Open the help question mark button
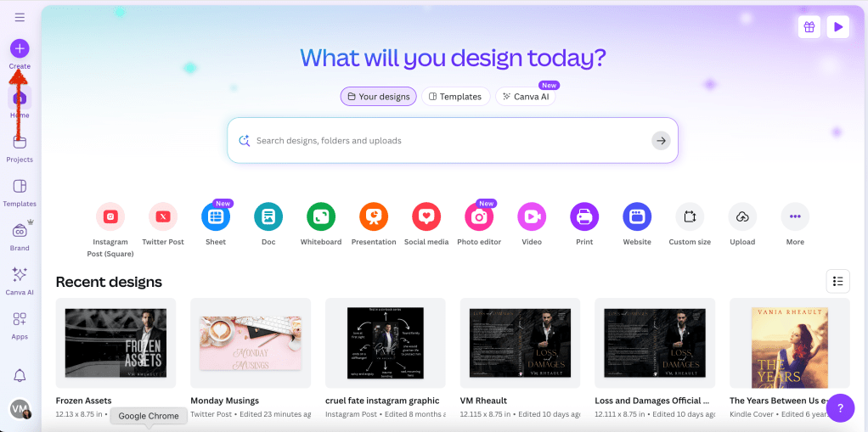The height and width of the screenshot is (432, 868). (840, 407)
